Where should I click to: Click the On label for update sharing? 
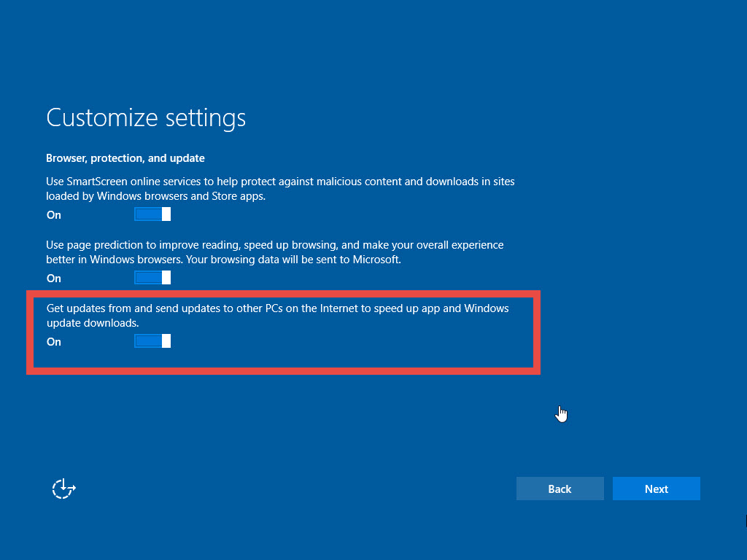click(54, 341)
